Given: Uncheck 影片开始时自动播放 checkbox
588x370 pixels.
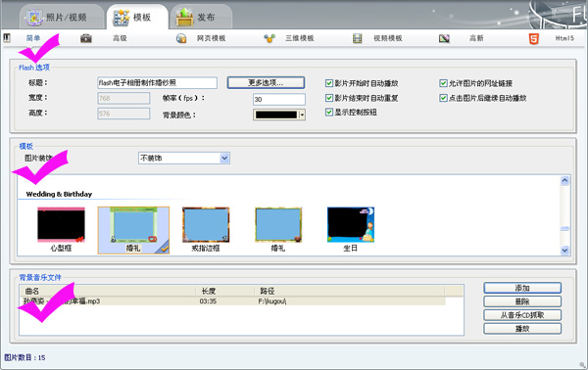Looking at the screenshot, I should 329,83.
